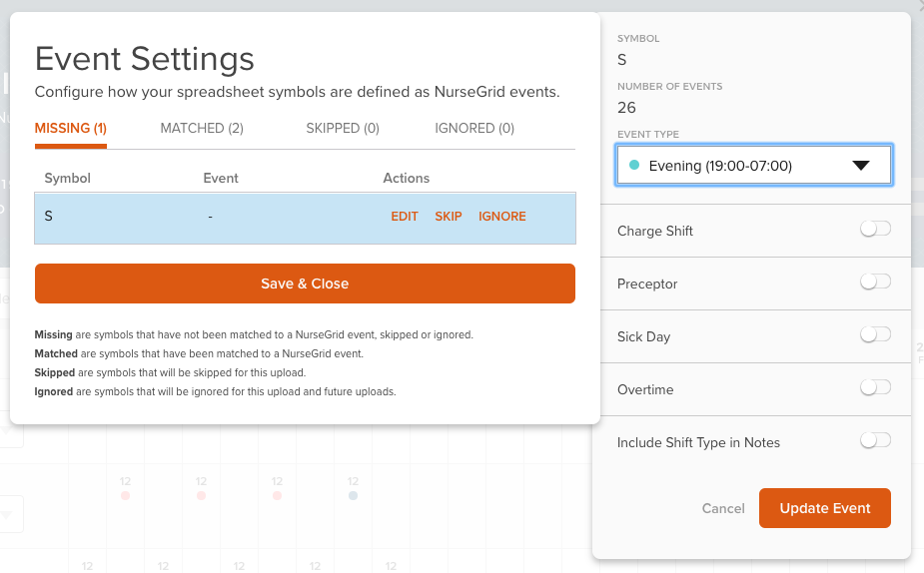The height and width of the screenshot is (573, 924).
Task: Turn on the Sick Day switch
Action: [x=875, y=334]
